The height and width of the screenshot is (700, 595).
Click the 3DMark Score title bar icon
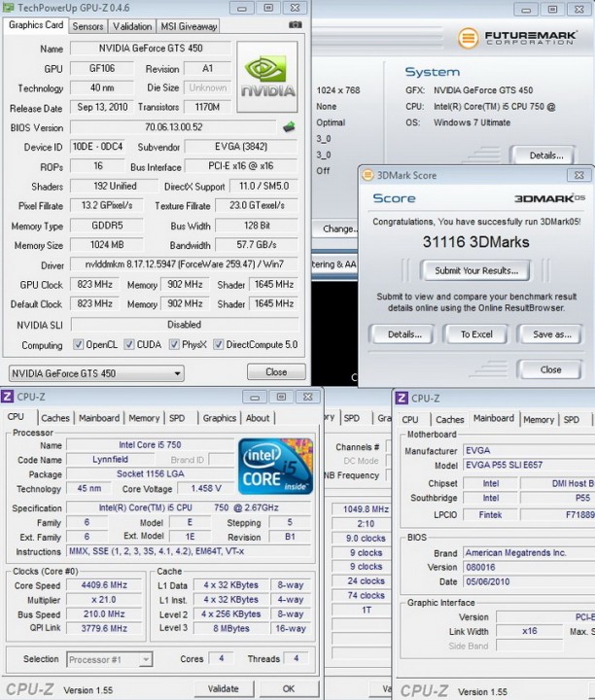coord(367,175)
